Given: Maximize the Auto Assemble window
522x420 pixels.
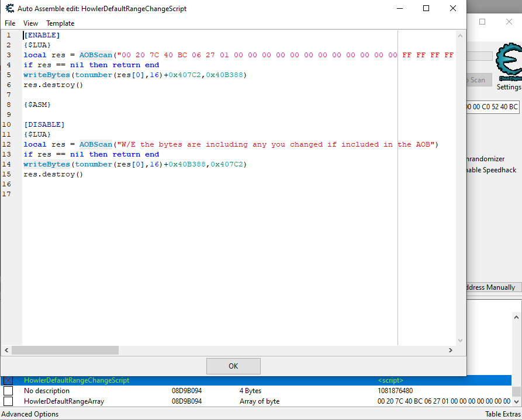Looking at the screenshot, I should [426, 9].
